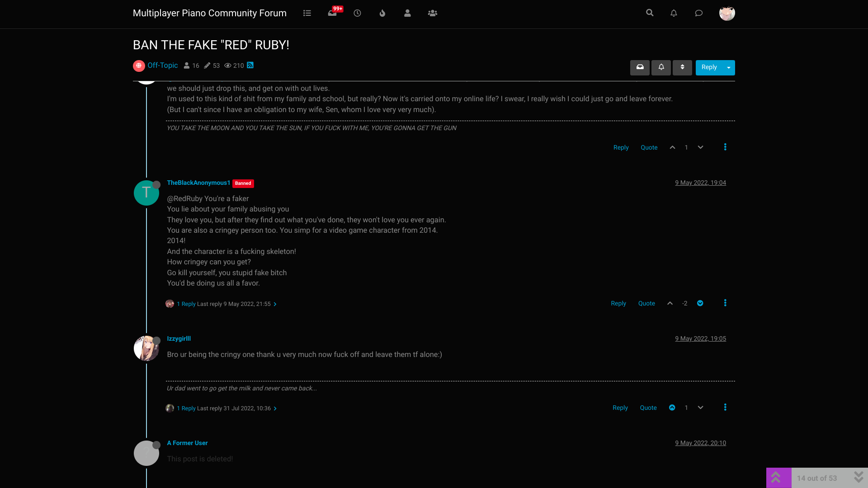Toggle topic watch bell button
The image size is (868, 488).
pyautogui.click(x=661, y=67)
